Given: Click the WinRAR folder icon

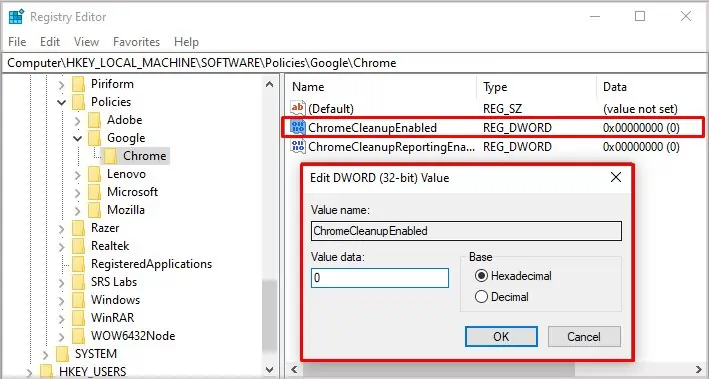Looking at the screenshot, I should point(79,318).
